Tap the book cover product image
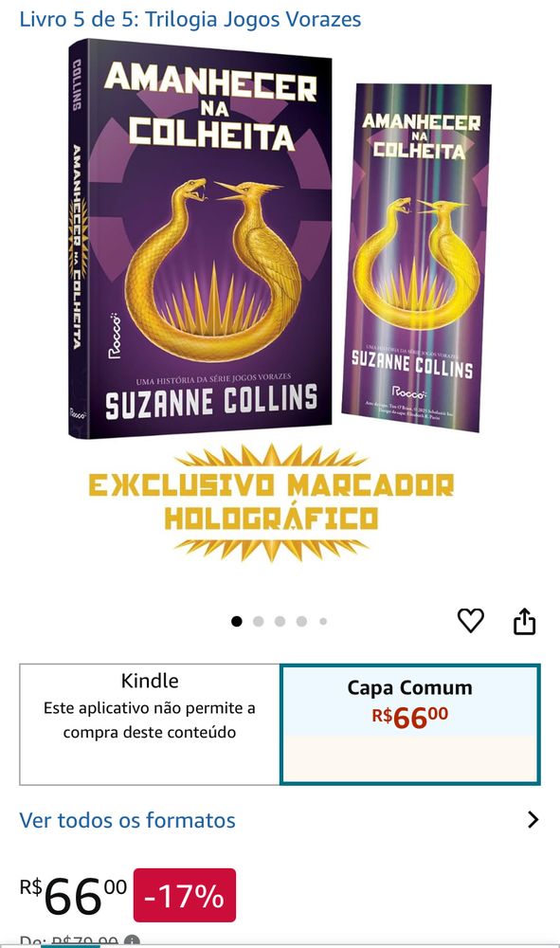Viewport: 560px width, 948px height. click(x=200, y=239)
